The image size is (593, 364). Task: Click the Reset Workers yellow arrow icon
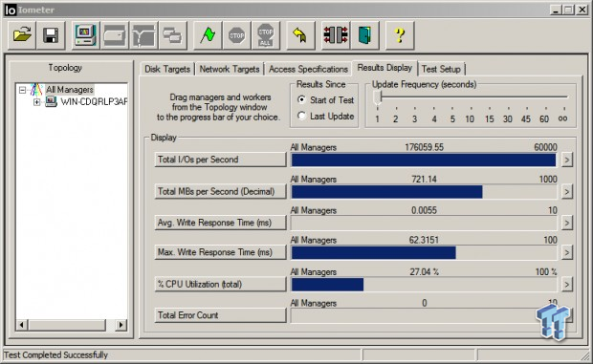point(300,35)
